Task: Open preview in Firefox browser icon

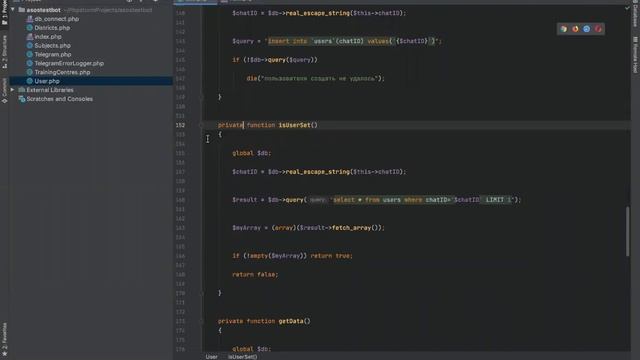Action: [x=575, y=29]
